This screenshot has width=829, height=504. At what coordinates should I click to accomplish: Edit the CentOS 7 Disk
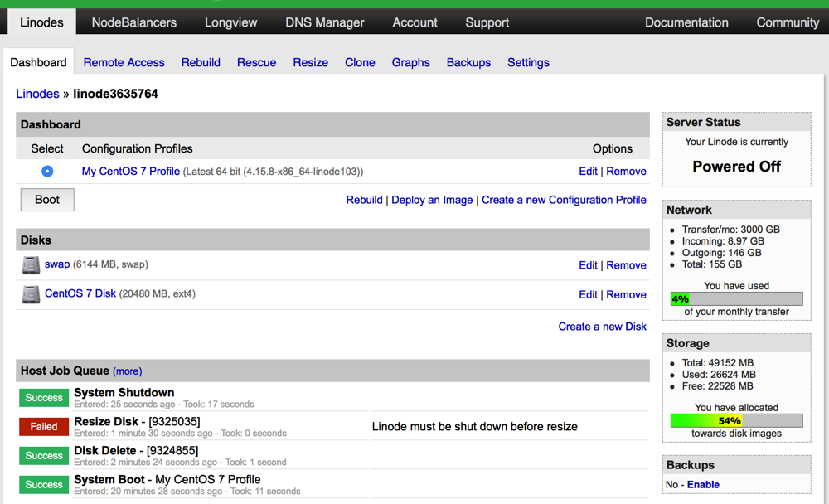[588, 294]
